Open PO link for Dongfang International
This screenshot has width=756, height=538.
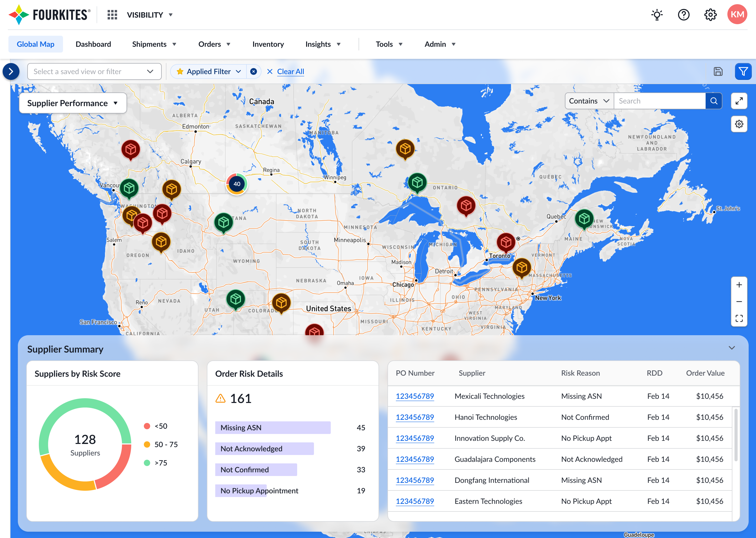[415, 480]
